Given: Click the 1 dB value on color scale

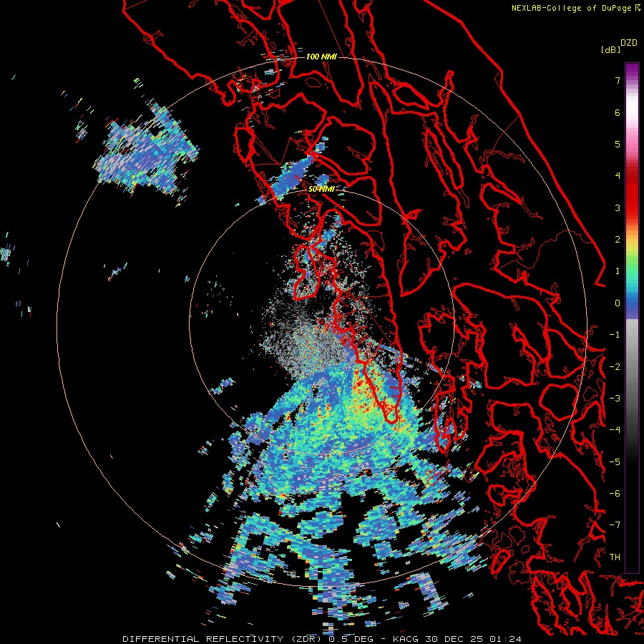Looking at the screenshot, I should [618, 271].
